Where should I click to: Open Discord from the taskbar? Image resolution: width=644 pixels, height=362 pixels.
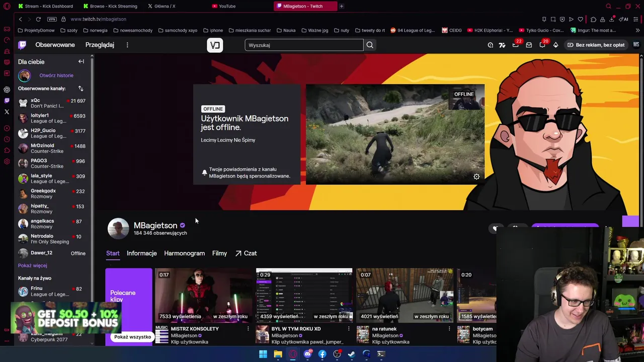(x=307, y=354)
